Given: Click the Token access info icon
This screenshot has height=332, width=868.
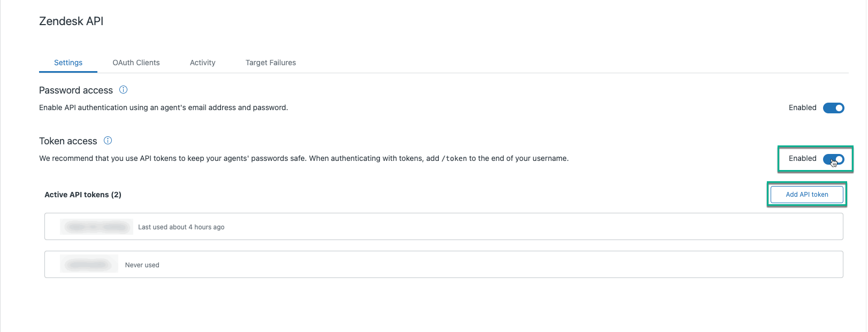Looking at the screenshot, I should click(x=108, y=140).
